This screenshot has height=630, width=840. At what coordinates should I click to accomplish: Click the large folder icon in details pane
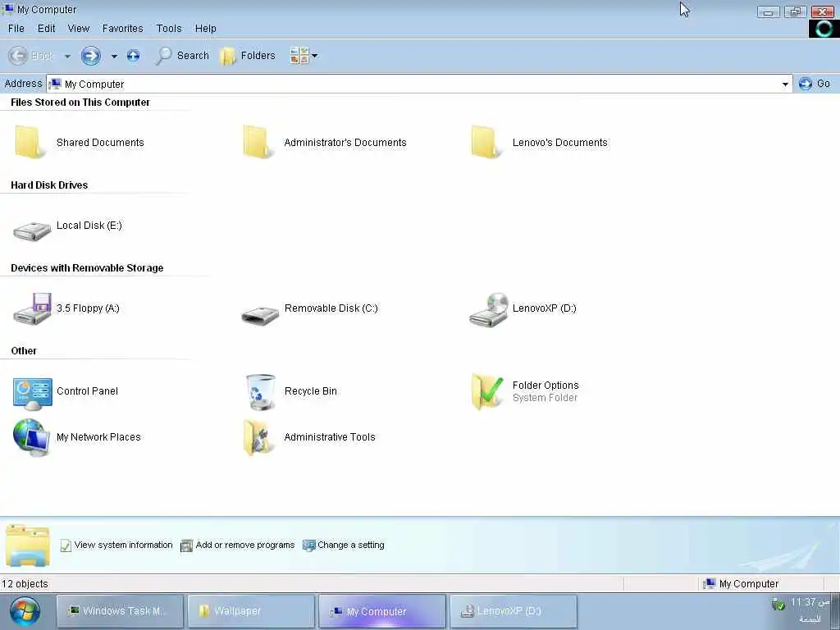click(28, 546)
